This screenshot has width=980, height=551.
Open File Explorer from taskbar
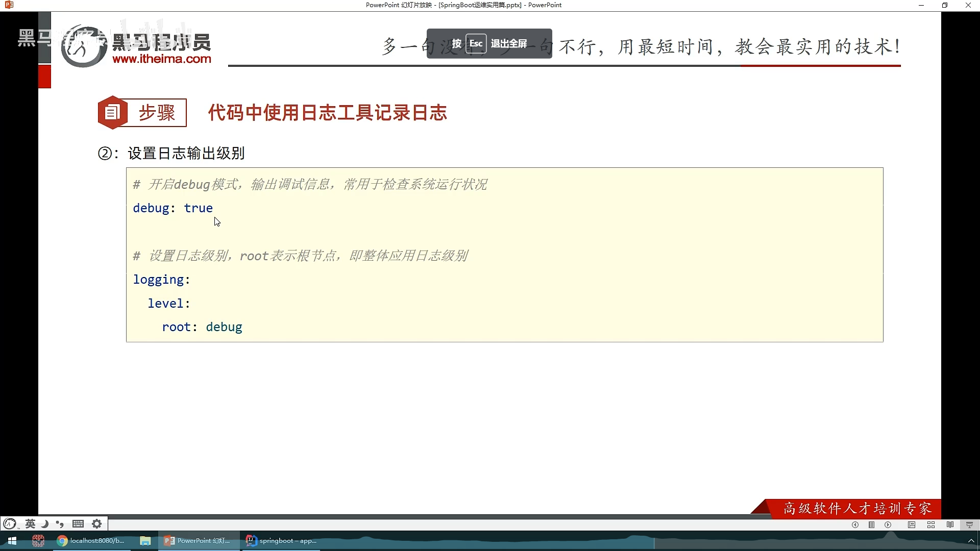click(x=145, y=541)
